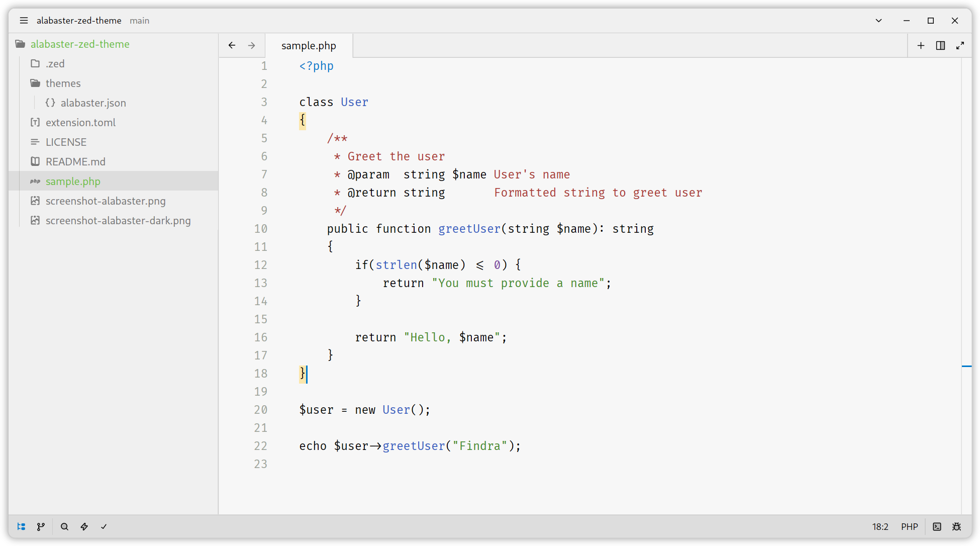Click the strlen call on line 12
Screen dimensions: 980x546
click(396, 265)
